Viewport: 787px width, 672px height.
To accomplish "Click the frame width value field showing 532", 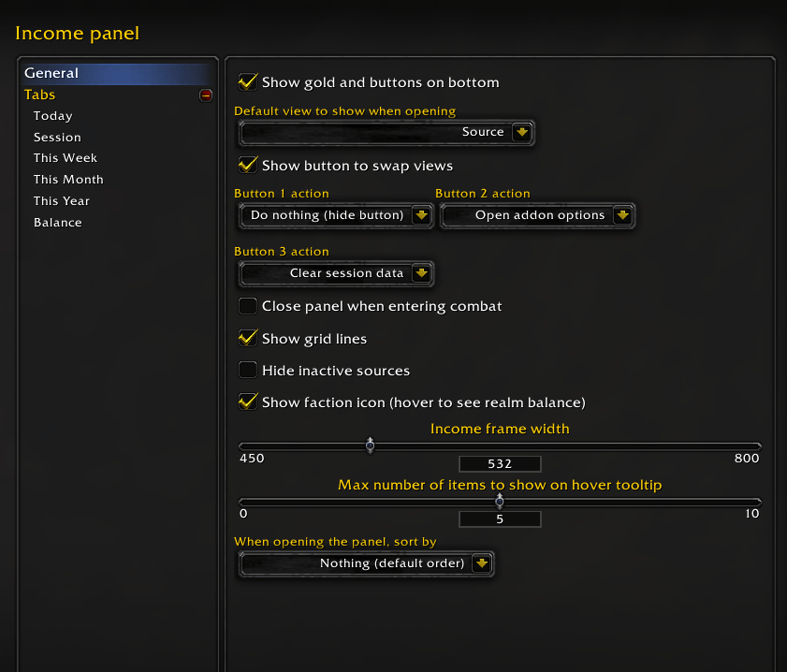I will pyautogui.click(x=500, y=463).
